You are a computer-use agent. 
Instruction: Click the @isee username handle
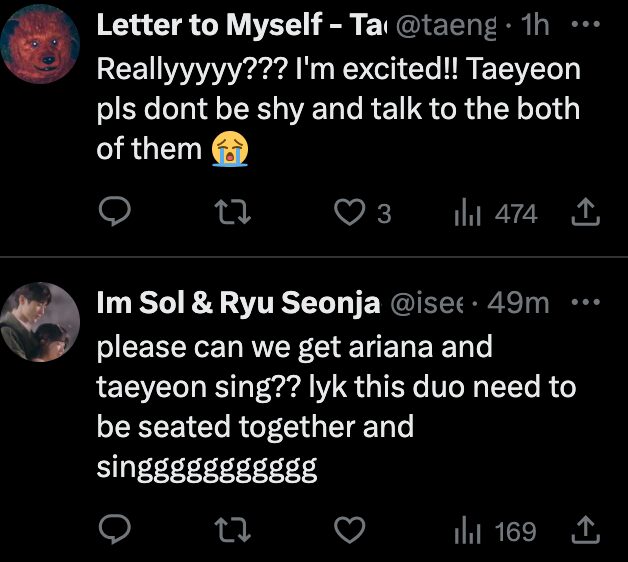(x=429, y=304)
